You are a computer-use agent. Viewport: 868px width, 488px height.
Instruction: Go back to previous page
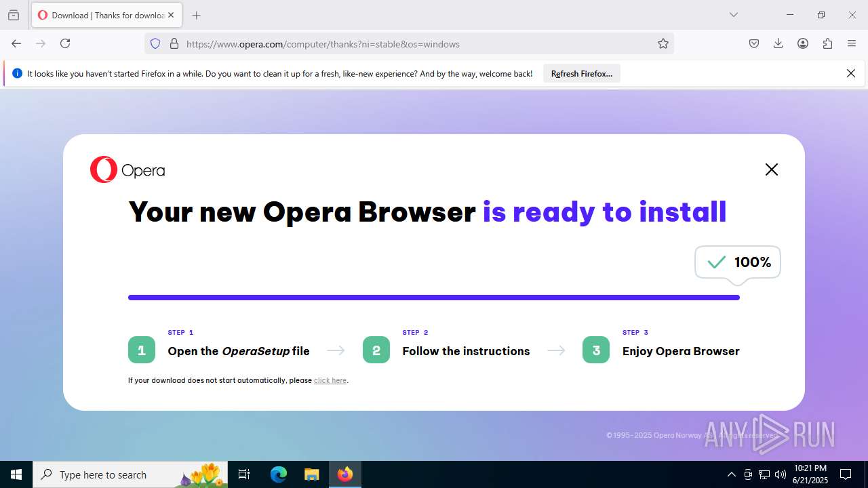pyautogui.click(x=16, y=43)
